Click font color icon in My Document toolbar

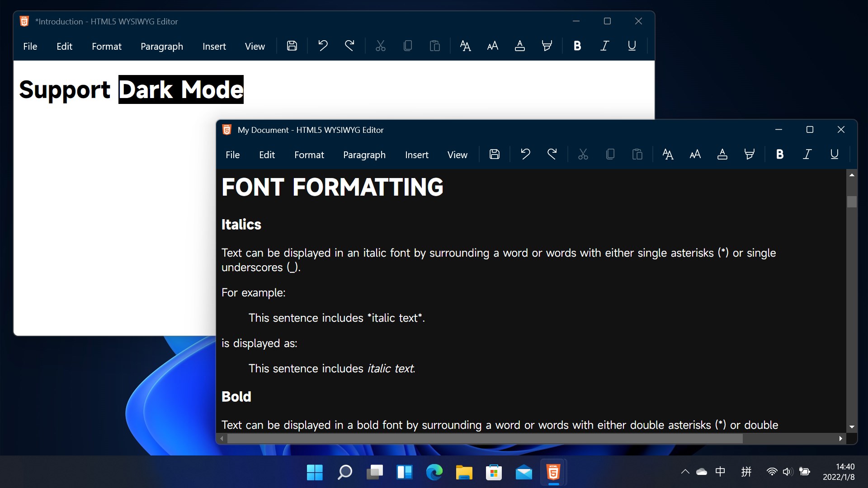coord(722,155)
